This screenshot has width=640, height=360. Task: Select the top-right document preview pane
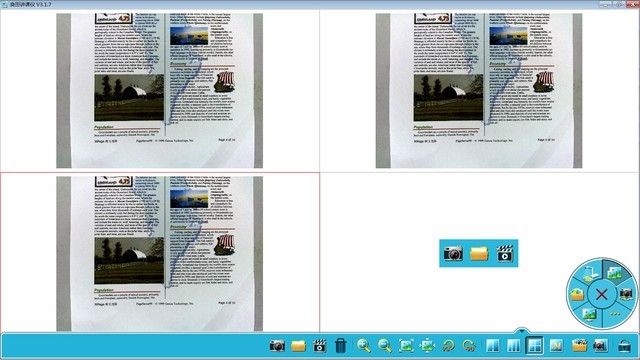click(479, 91)
